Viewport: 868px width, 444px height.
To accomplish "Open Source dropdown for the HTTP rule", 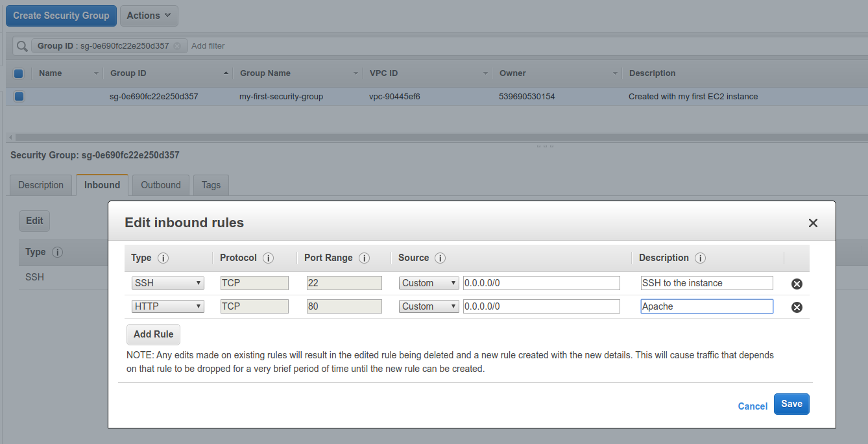I will click(x=429, y=306).
